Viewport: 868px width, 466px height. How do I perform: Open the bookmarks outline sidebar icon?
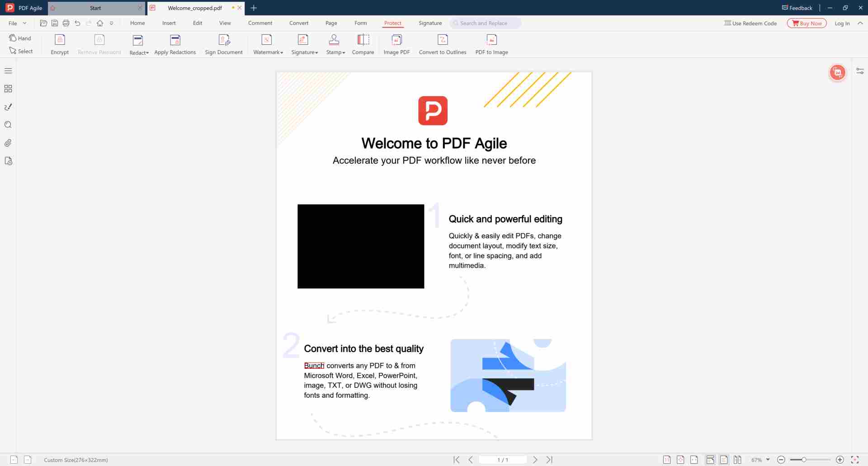click(8, 71)
